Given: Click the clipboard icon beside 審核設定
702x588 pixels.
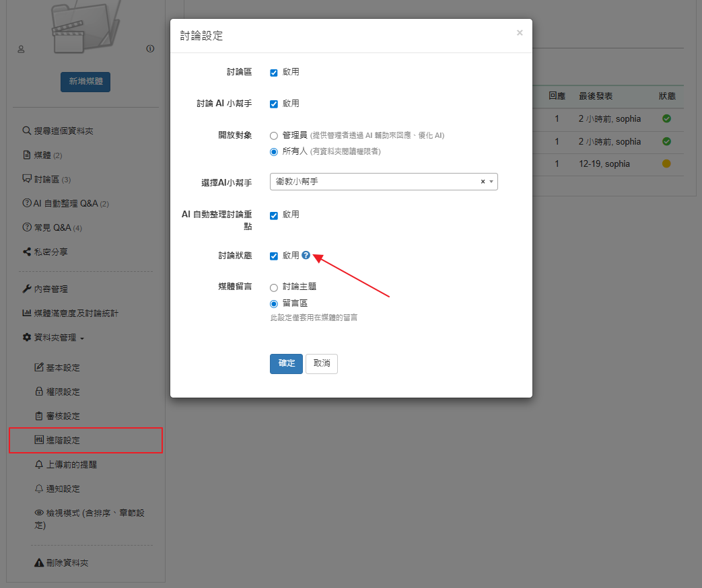Looking at the screenshot, I should coord(39,416).
